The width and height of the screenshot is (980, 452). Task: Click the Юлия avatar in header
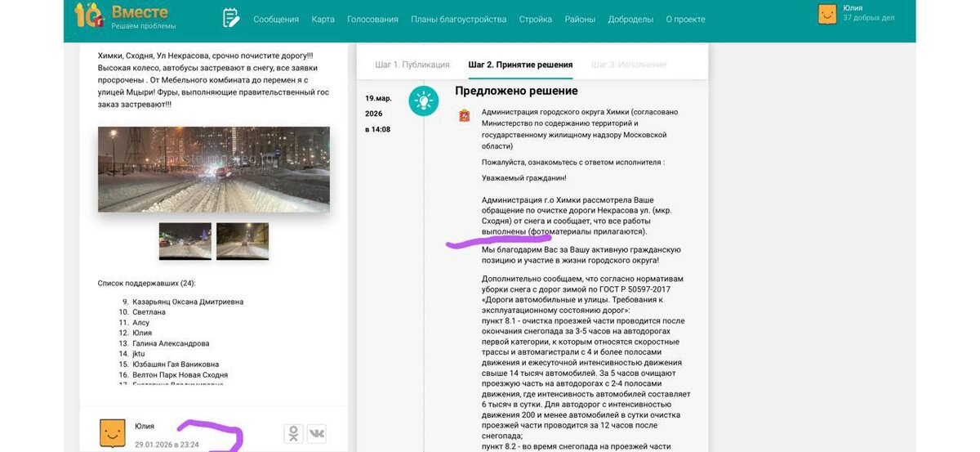point(827,14)
